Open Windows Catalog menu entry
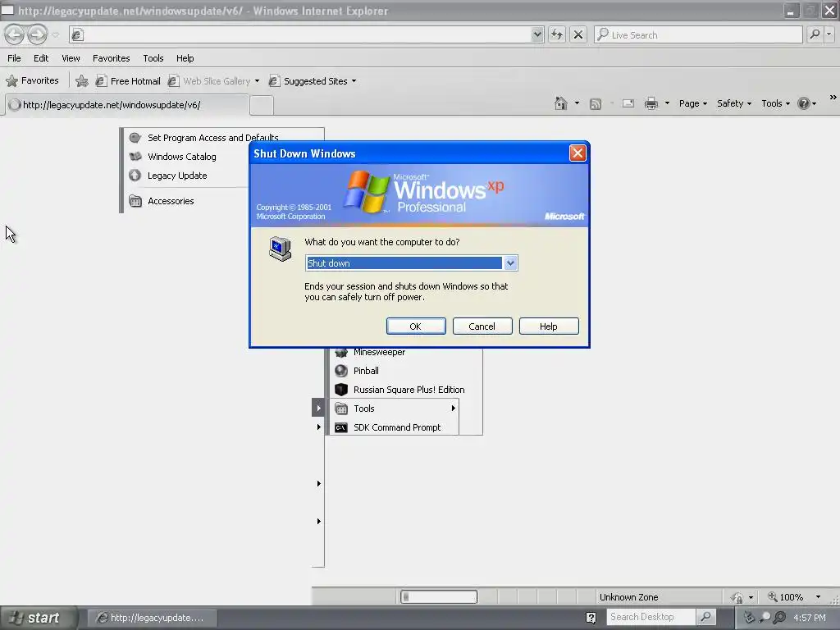 pos(181,157)
